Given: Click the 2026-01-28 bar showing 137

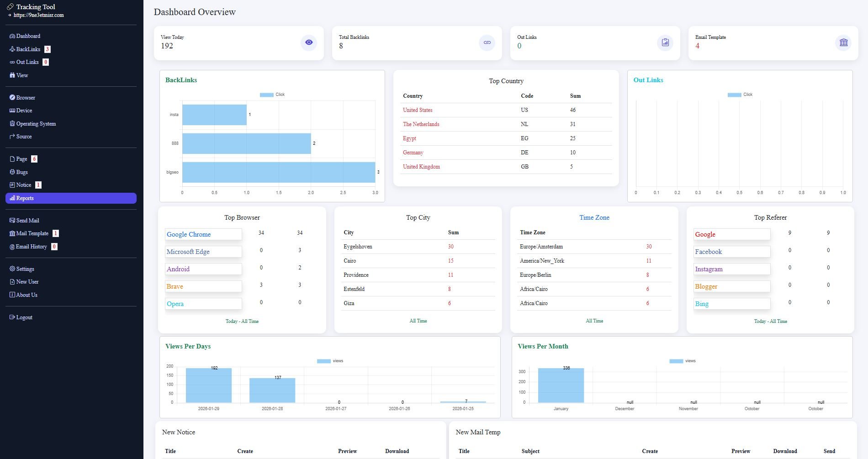Looking at the screenshot, I should click(272, 390).
